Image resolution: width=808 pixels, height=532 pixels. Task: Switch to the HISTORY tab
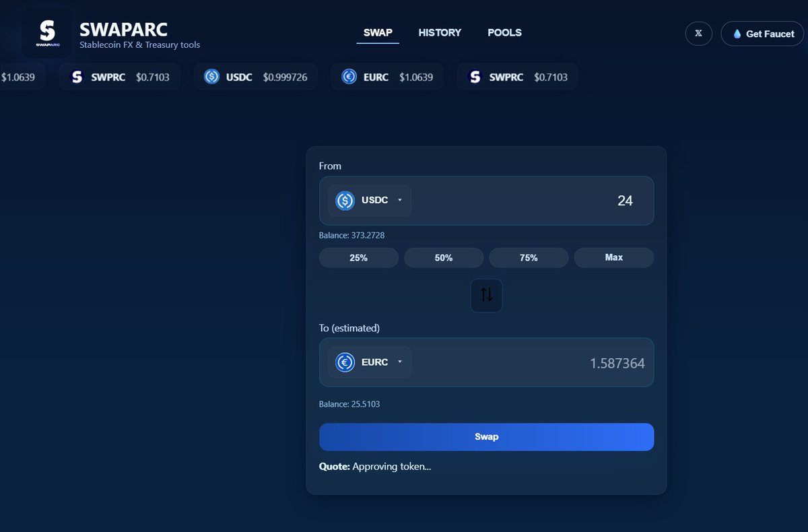tap(440, 32)
